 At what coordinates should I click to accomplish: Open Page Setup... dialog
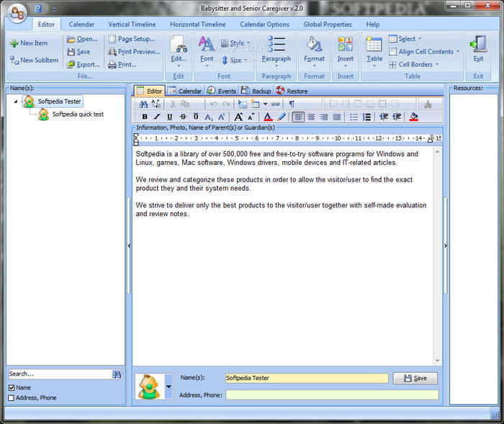(132, 39)
